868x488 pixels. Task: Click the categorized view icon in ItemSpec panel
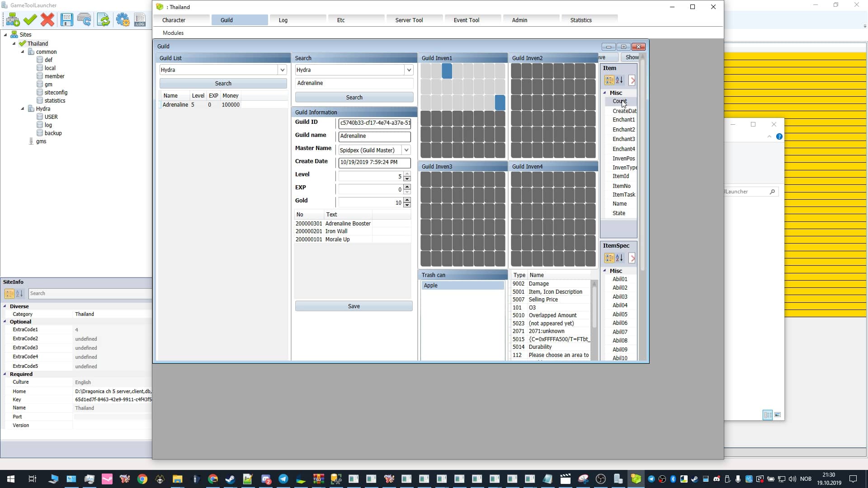click(x=609, y=258)
